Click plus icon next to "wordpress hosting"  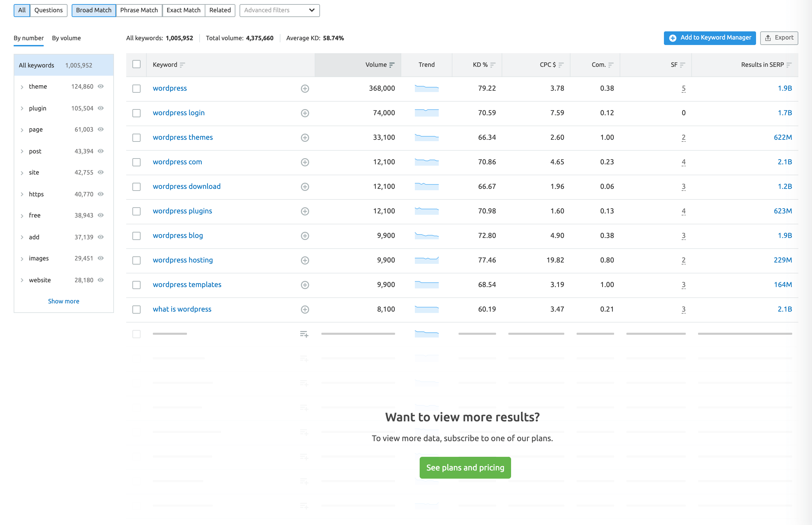tap(305, 260)
